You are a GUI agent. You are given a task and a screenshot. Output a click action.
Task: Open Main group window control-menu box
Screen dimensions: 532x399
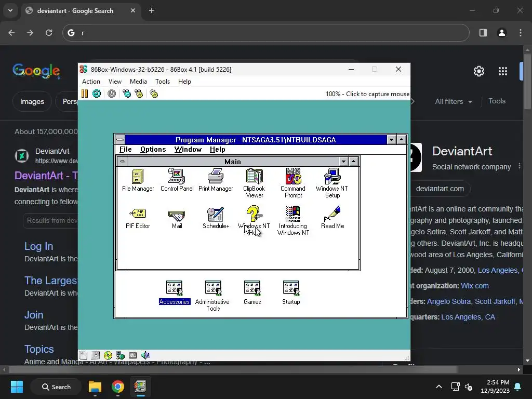click(x=123, y=162)
